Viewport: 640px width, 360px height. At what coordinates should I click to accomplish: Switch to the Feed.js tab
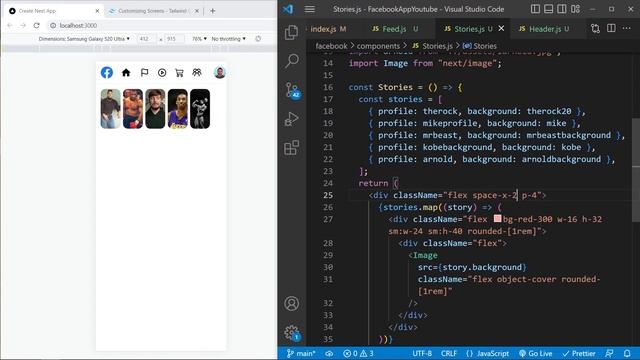coord(395,29)
